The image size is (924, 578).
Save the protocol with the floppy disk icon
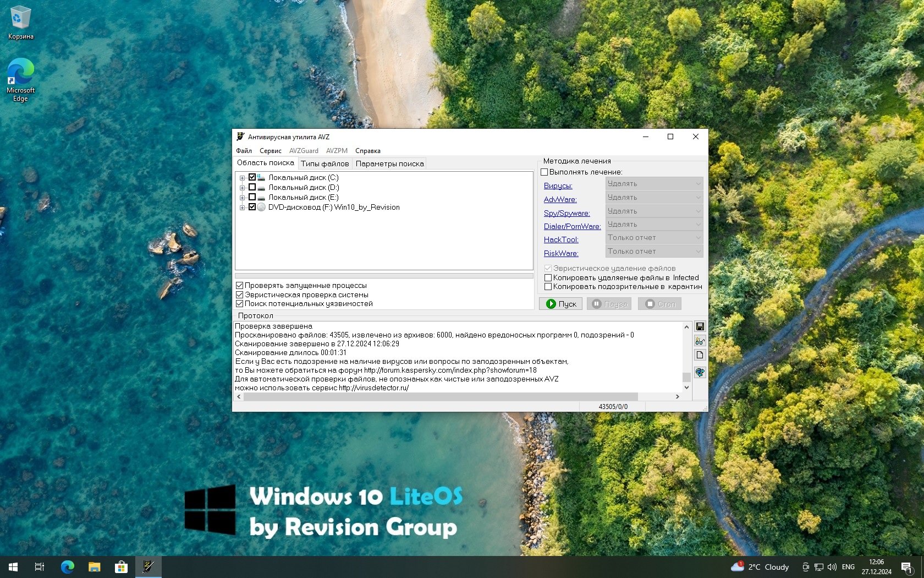coord(700,326)
